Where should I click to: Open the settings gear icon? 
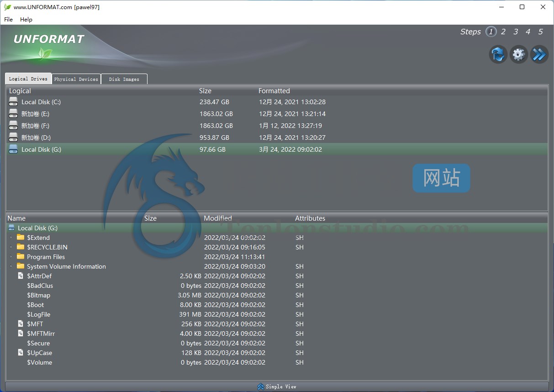(518, 54)
